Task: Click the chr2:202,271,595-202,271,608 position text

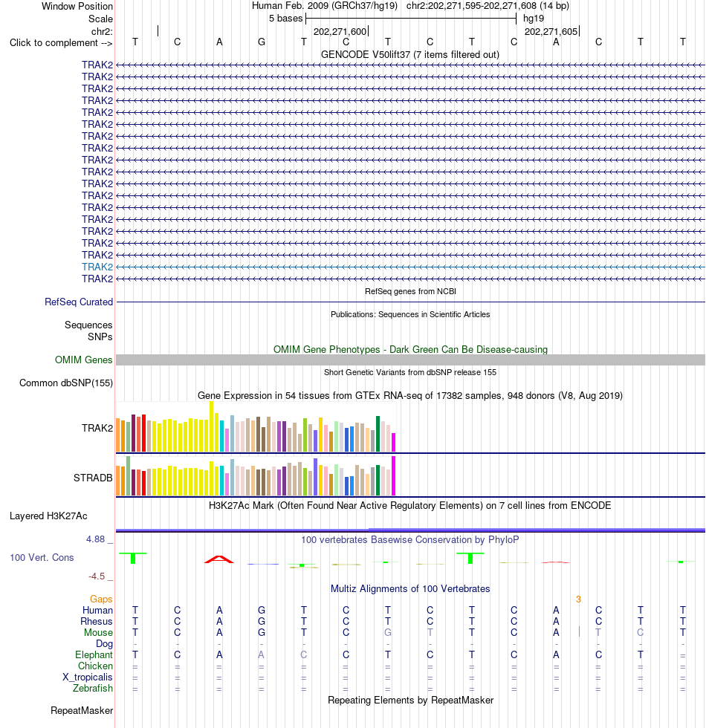Action: point(471,6)
